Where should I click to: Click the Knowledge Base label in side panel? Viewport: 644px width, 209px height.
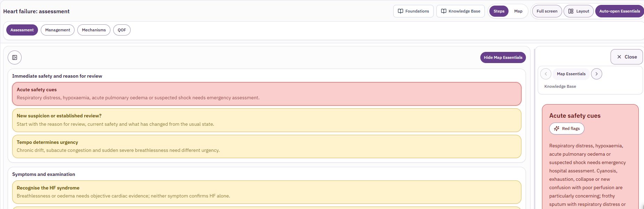tap(560, 86)
